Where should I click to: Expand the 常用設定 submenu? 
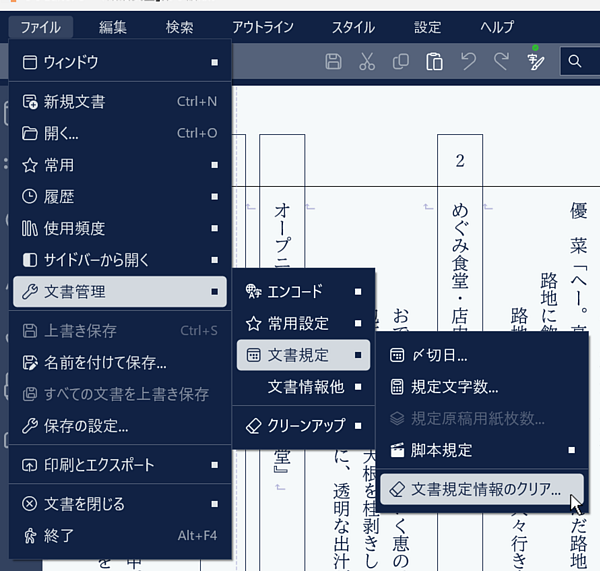click(303, 324)
